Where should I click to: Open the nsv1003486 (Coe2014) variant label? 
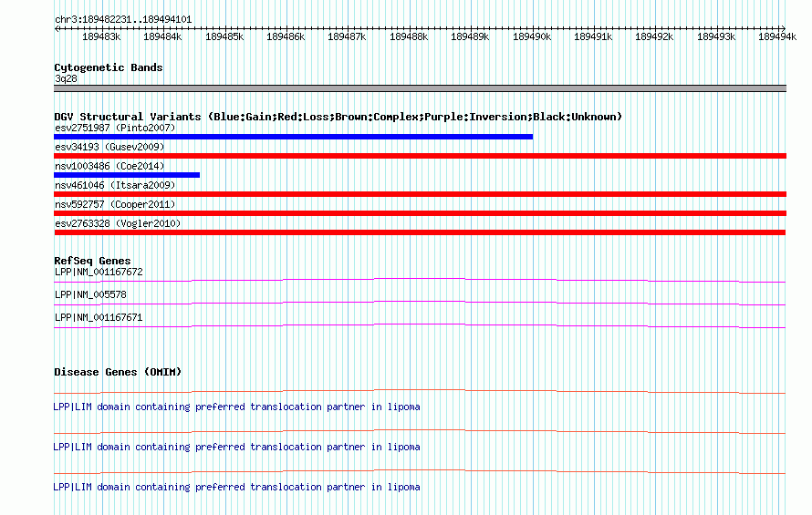(109, 166)
